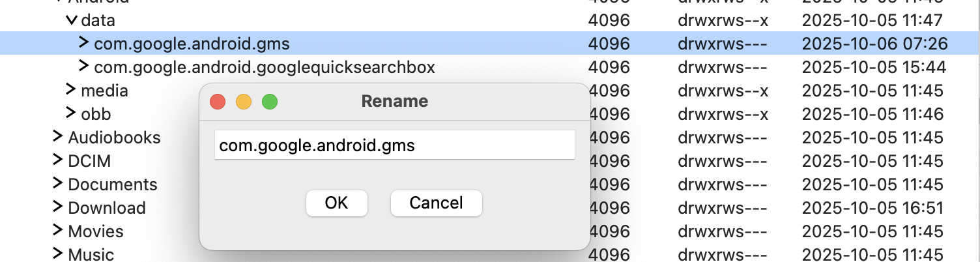Viewport: 980px width, 262px height.
Task: Expand the media folder
Action: (x=71, y=91)
